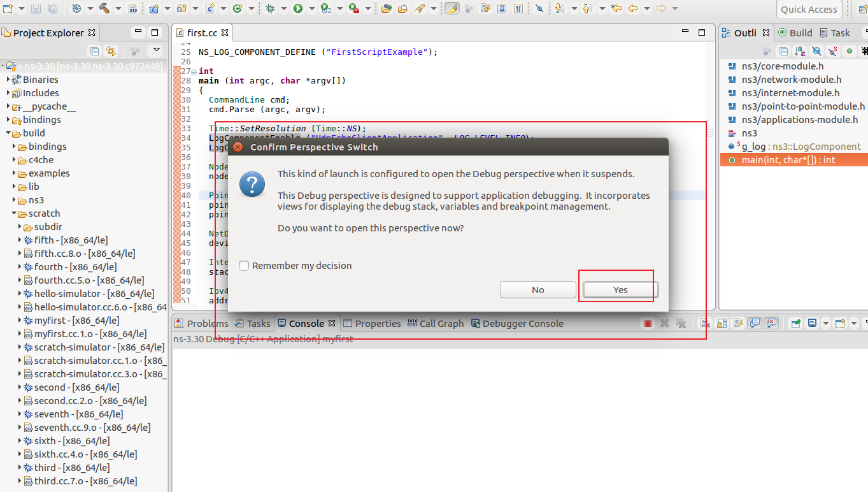Check the Remember my decision checkbox
The image size is (868, 492).
tap(244, 266)
